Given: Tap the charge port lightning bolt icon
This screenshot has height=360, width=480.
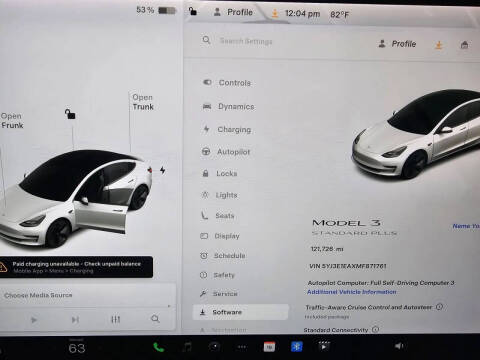Looking at the screenshot, I should pyautogui.click(x=162, y=170).
